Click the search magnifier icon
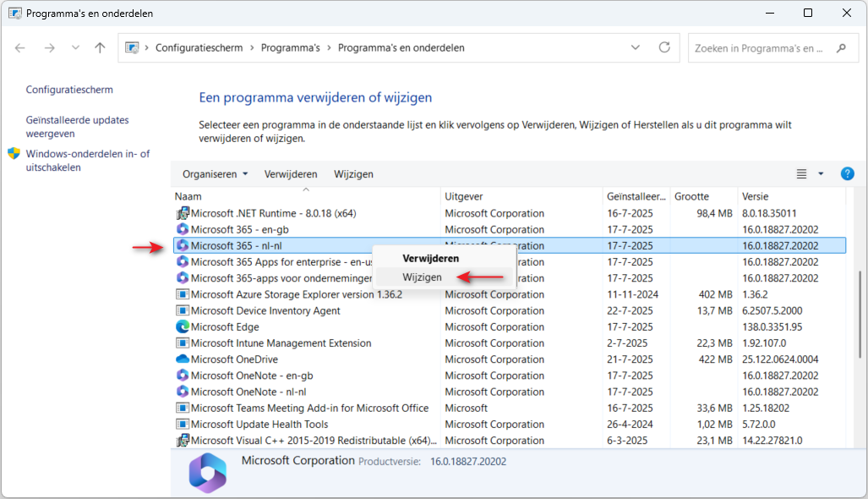 (842, 48)
